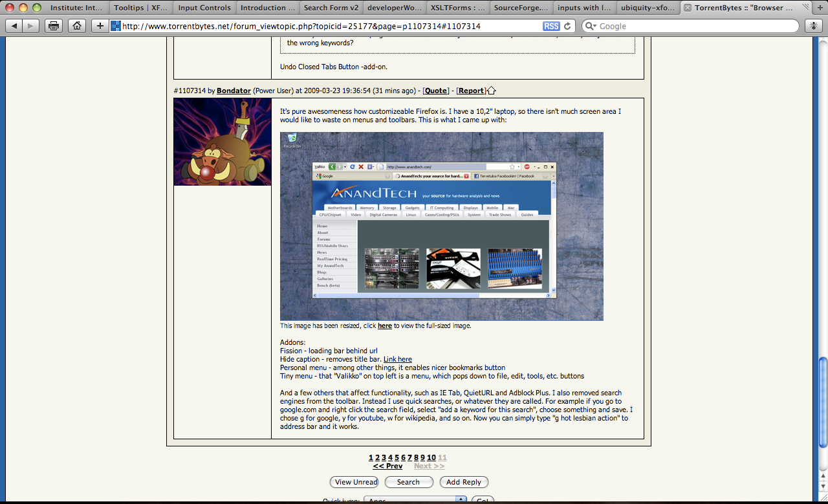Click the Print page icon

tap(54, 26)
